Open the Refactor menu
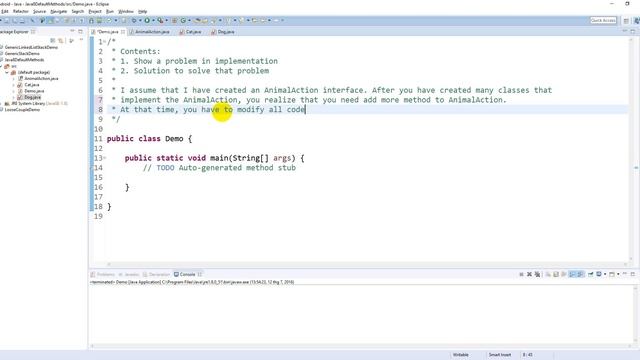 (x=20, y=11)
